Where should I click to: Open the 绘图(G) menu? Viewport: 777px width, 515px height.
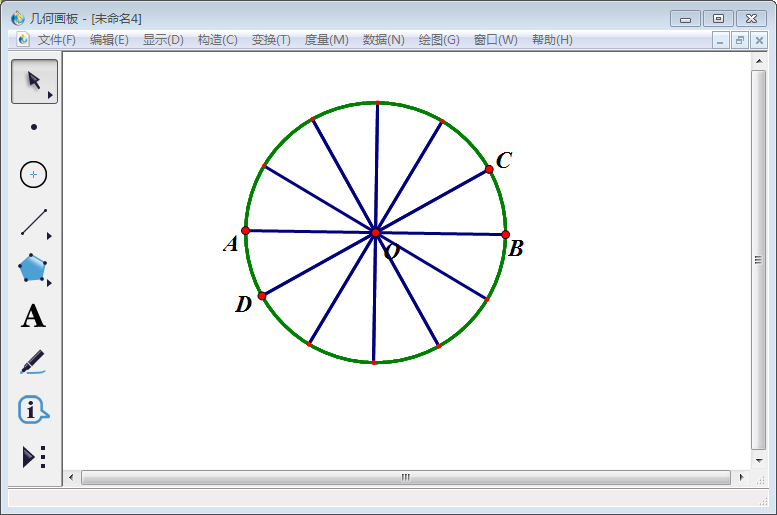[x=439, y=40]
